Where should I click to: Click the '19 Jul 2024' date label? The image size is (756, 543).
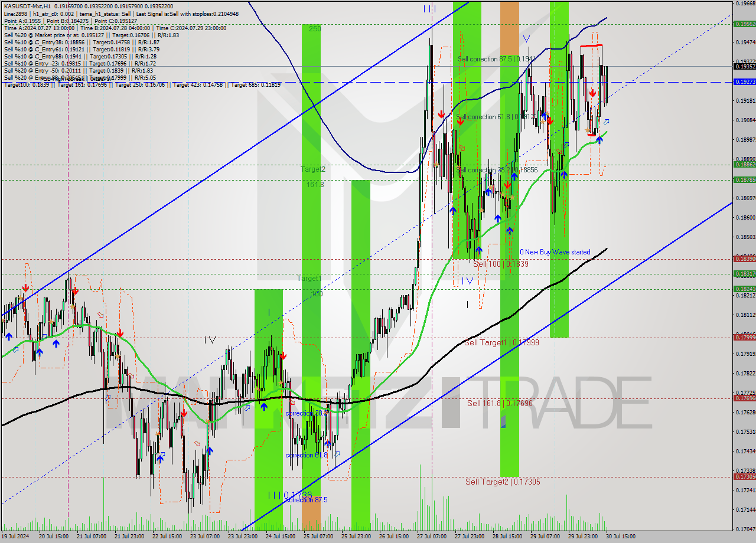coord(16,537)
